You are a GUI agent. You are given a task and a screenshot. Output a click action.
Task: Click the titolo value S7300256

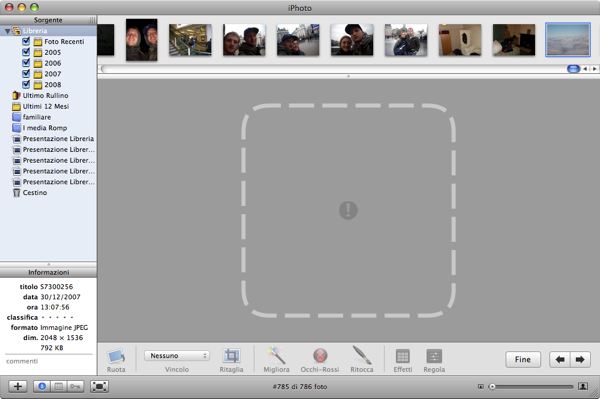[x=57, y=287]
